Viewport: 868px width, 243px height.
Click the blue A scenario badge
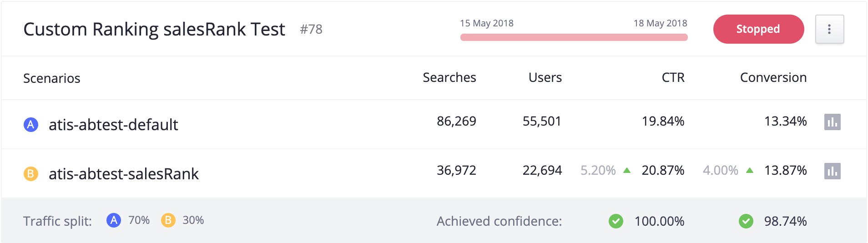click(30, 124)
